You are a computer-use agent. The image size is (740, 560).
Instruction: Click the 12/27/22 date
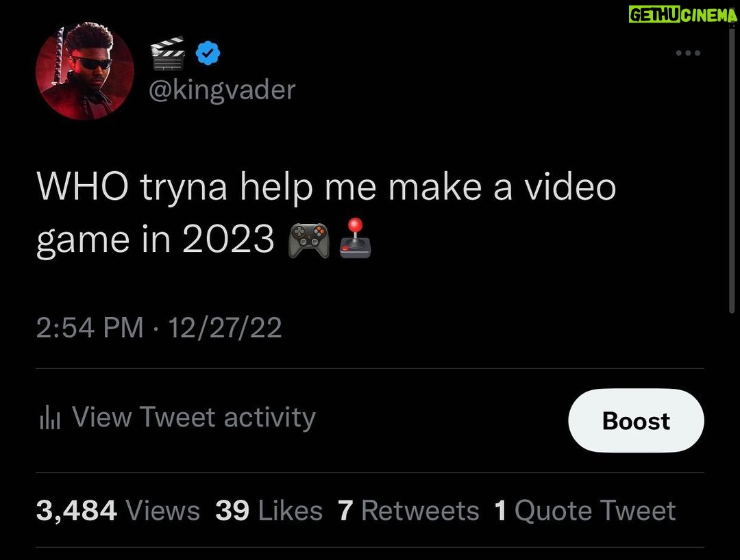225,327
